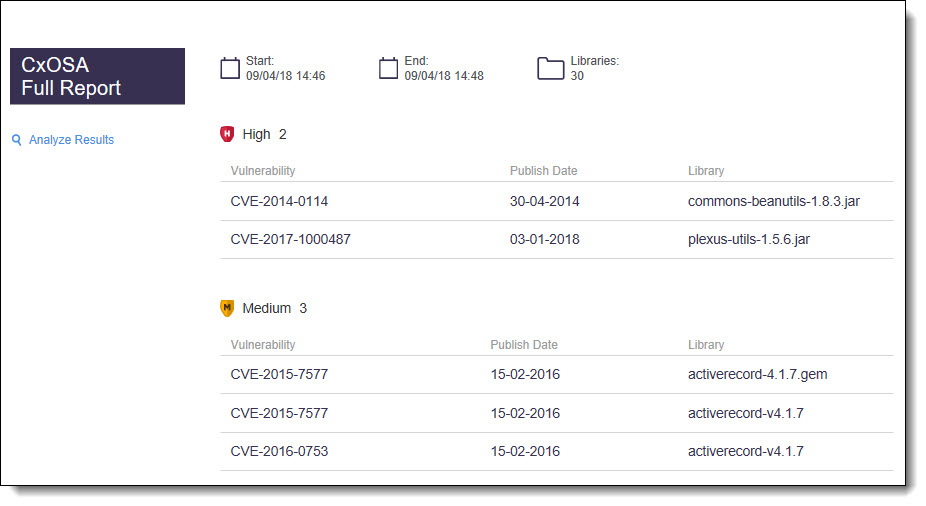Click library plexus-utils-1.5.6.jar
This screenshot has height=506, width=926.
(x=749, y=239)
